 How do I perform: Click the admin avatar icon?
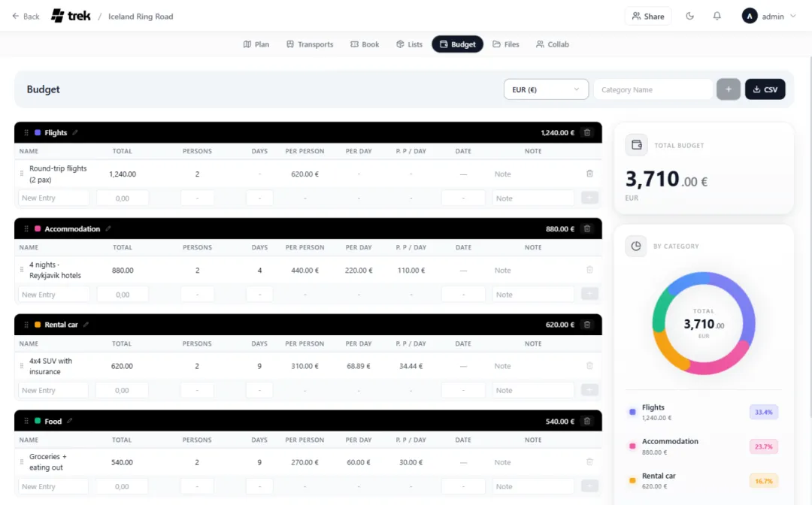[750, 16]
